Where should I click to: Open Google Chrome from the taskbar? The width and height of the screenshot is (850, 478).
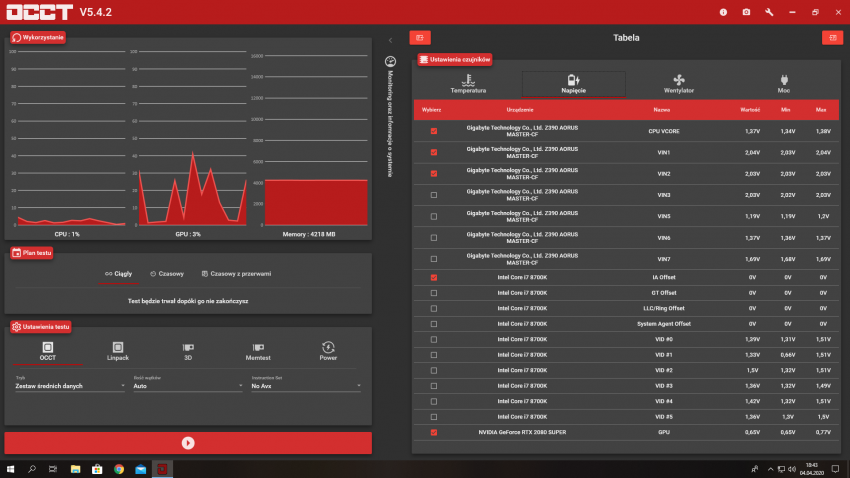119,468
